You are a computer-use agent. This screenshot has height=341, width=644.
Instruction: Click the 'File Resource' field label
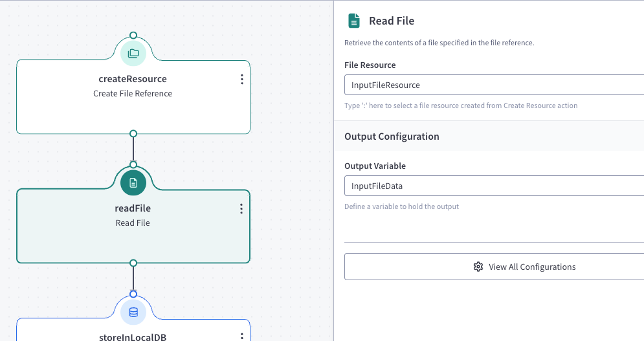coord(370,65)
